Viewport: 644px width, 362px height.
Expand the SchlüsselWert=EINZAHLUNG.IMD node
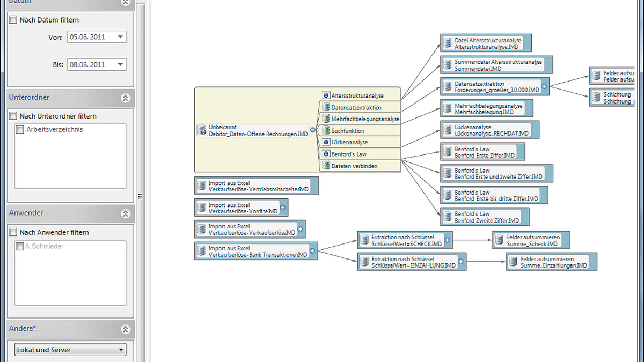tap(460, 262)
